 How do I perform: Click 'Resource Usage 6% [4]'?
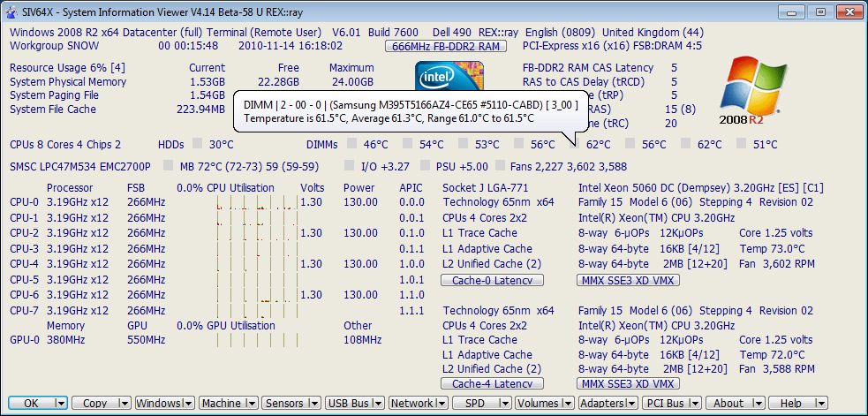point(67,68)
